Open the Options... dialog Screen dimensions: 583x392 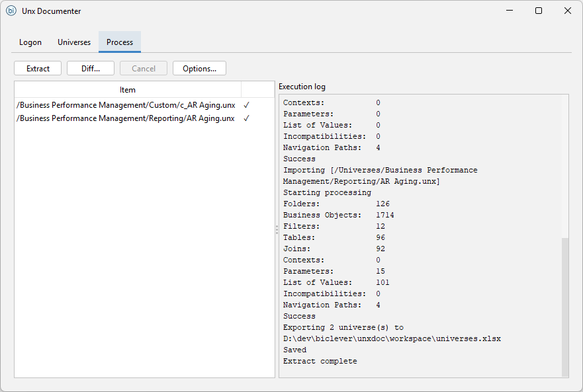199,68
